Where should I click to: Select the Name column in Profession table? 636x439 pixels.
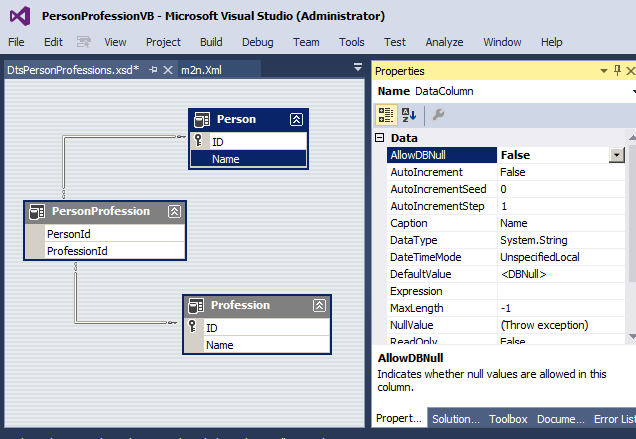pyautogui.click(x=257, y=344)
